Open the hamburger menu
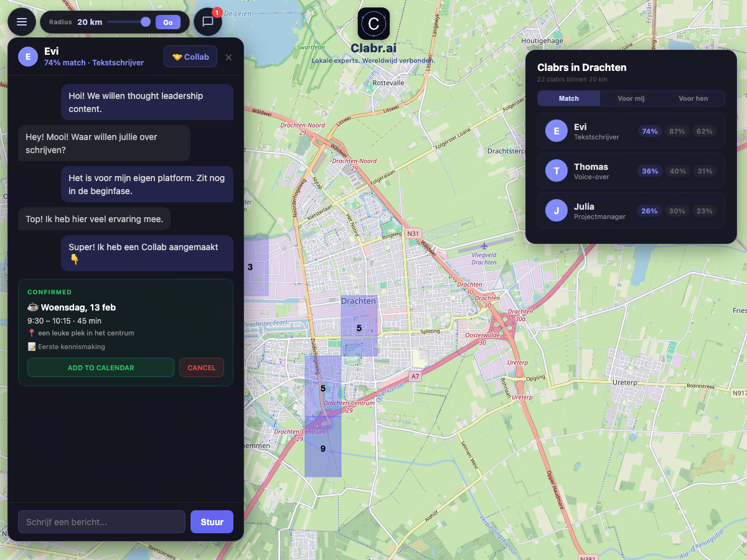The height and width of the screenshot is (560, 747). [22, 22]
